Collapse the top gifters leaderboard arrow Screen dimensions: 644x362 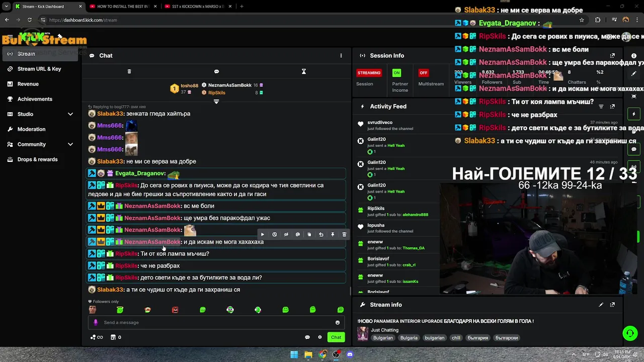[x=216, y=102]
